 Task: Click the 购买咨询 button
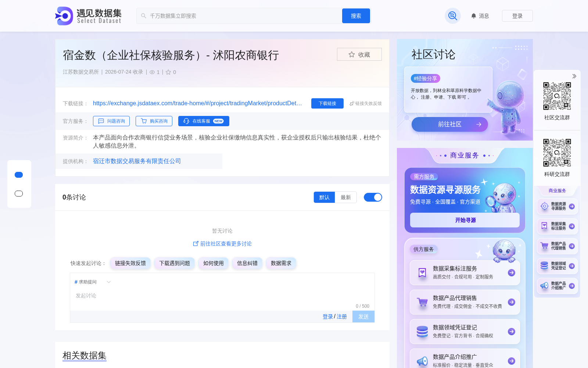tap(154, 121)
